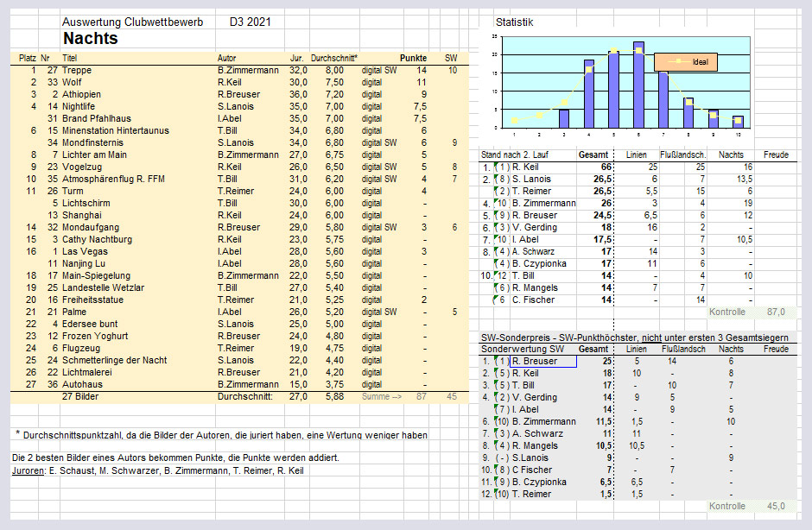Select the 'Main-Spiegelung' title cell
Screen dimensions: 812x530
pyautogui.click(x=97, y=275)
